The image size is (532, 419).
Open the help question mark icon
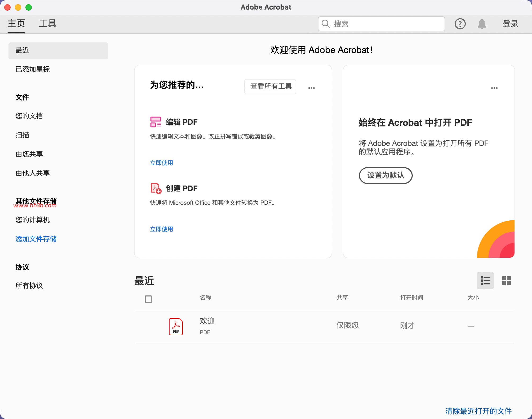(460, 24)
